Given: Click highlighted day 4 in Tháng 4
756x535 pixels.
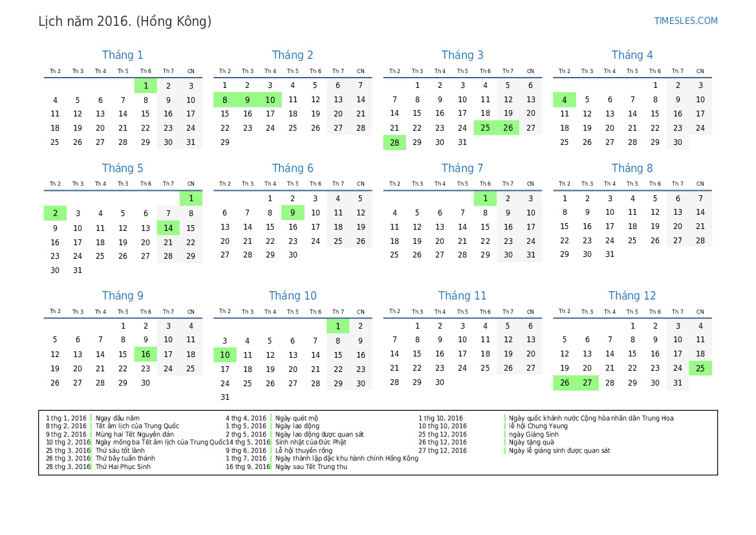Looking at the screenshot, I should (564, 100).
